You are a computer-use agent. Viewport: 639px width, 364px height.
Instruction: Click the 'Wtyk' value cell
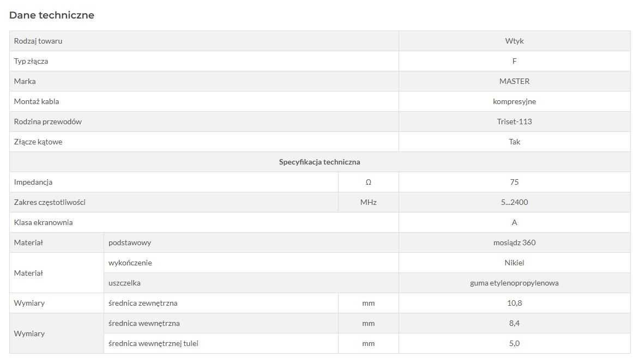pyautogui.click(x=514, y=41)
